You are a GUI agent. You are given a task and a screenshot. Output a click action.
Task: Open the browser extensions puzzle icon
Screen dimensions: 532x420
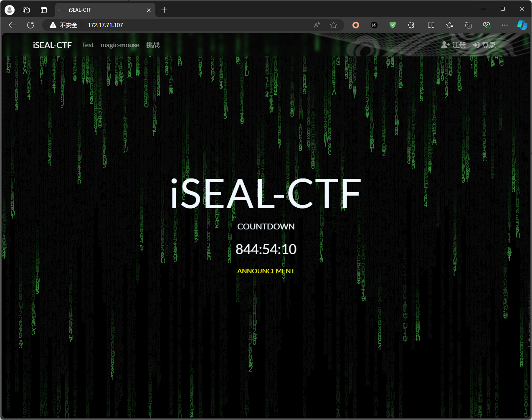[x=411, y=25]
